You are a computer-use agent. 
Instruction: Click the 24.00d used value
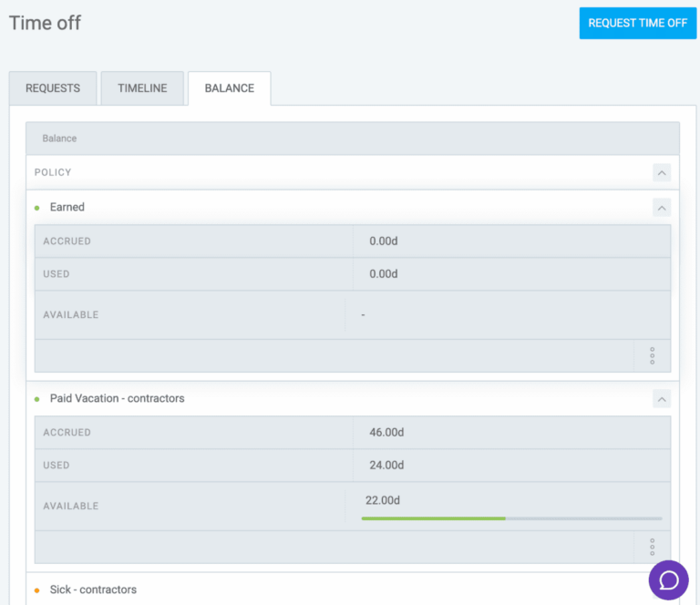point(385,466)
